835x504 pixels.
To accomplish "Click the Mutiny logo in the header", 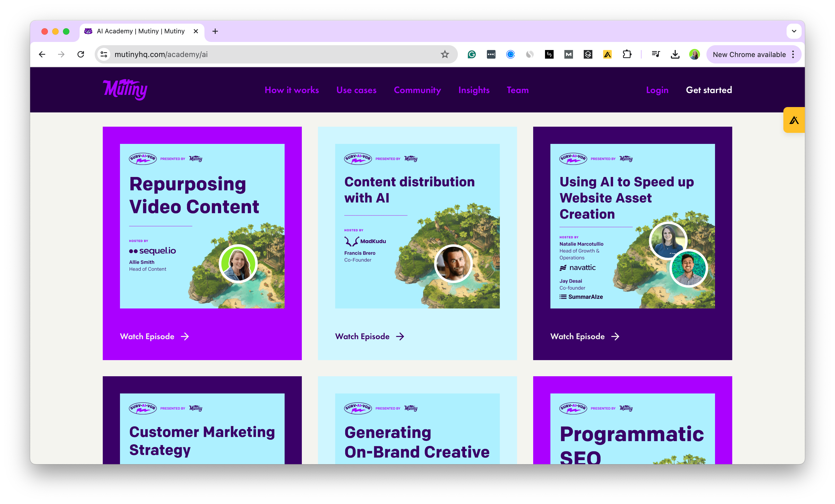I will pyautogui.click(x=125, y=90).
